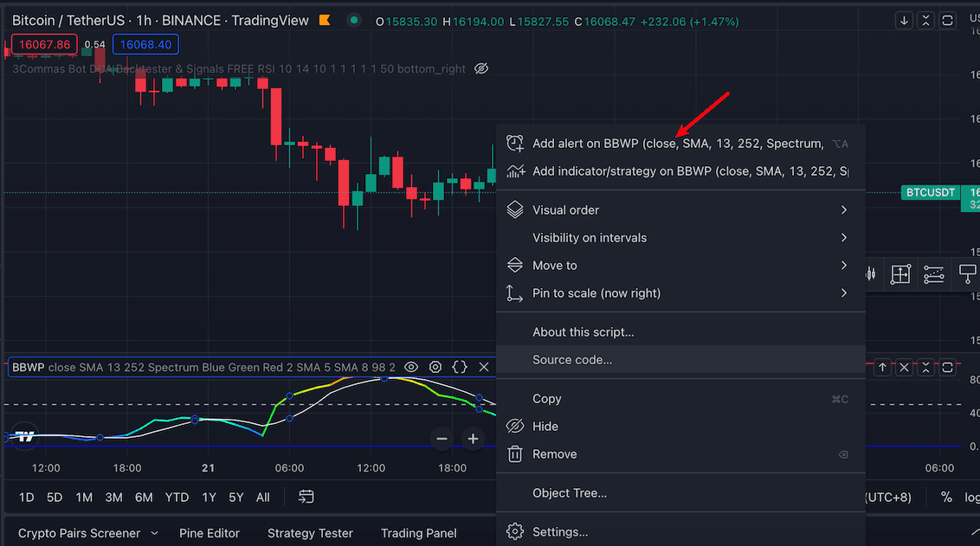Toggle percent scale mode button

coord(946,497)
